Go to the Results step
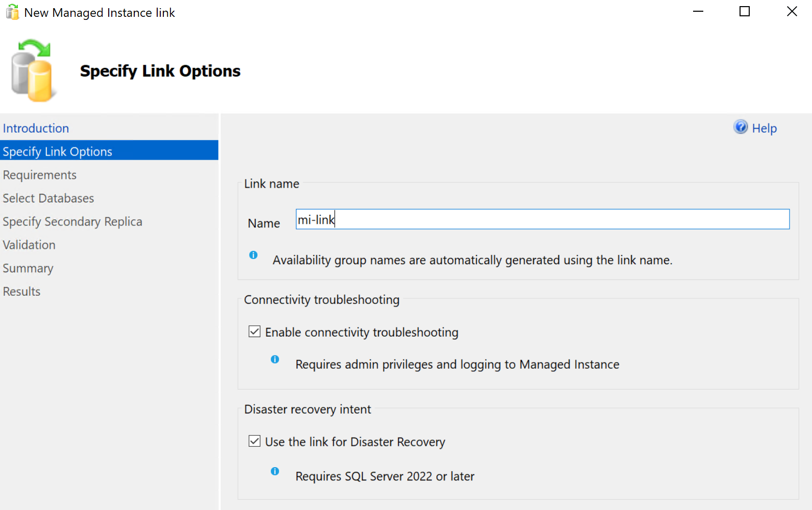Viewport: 812px width, 510px height. click(21, 291)
